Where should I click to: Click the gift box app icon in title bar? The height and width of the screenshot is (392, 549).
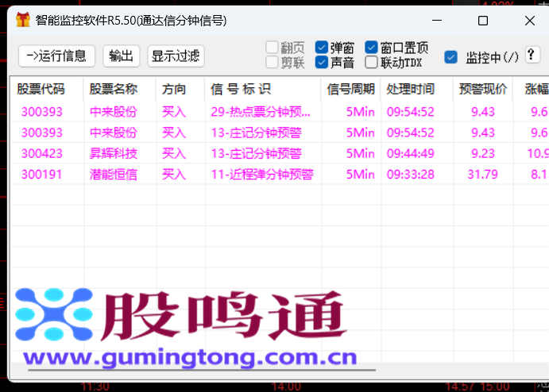pos(23,20)
